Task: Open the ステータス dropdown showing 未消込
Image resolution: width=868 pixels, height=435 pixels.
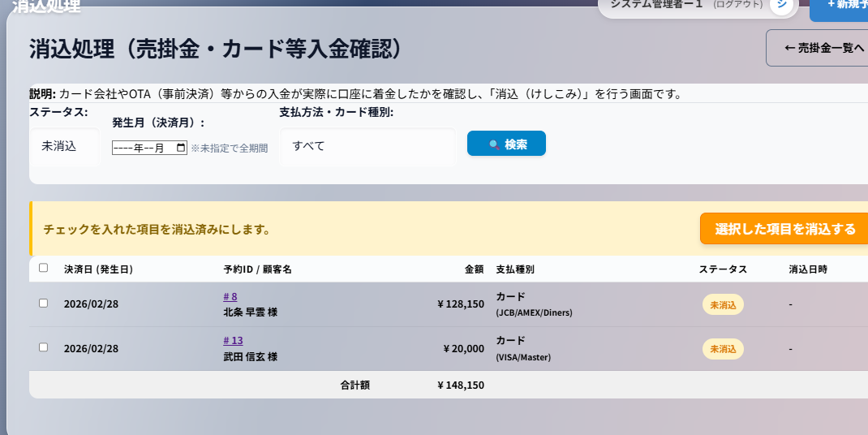Action: [x=64, y=147]
